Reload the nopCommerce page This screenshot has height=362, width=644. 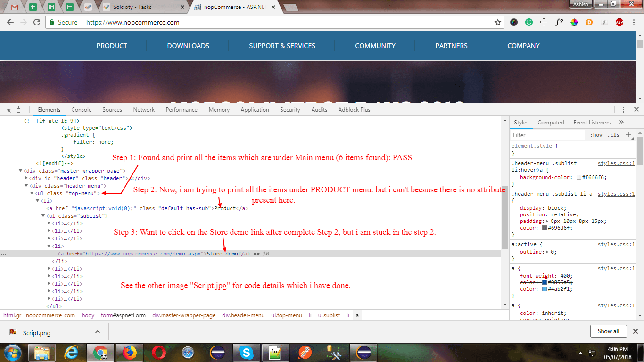click(x=37, y=22)
